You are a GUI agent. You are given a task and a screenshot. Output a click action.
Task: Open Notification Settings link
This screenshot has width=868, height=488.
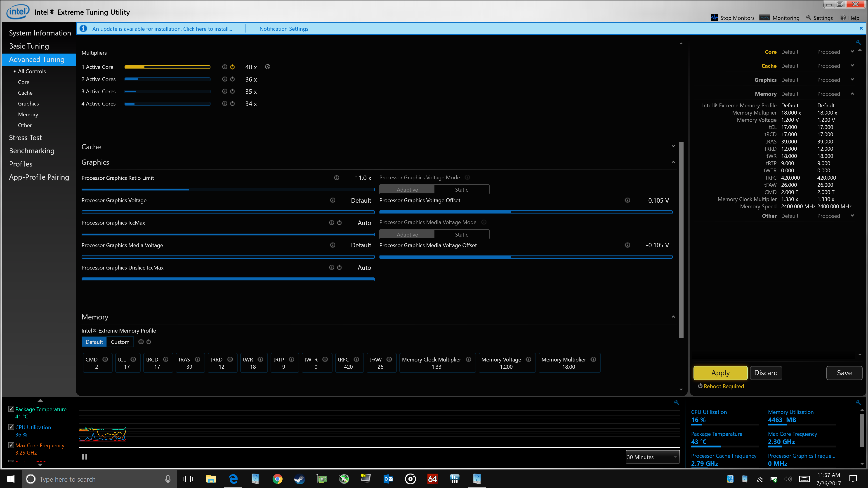coord(284,29)
